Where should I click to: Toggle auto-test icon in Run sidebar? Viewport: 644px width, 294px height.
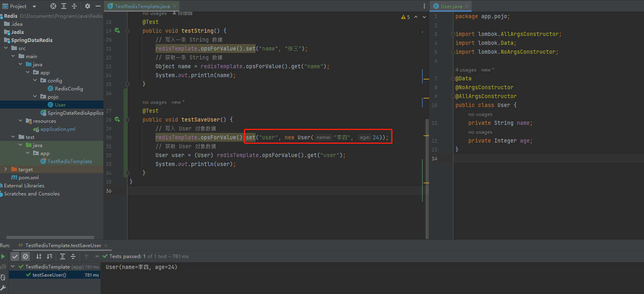3,277
